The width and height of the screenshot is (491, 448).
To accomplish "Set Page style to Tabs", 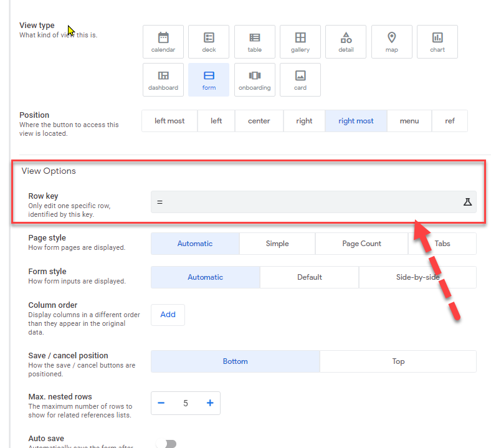I will 442,244.
